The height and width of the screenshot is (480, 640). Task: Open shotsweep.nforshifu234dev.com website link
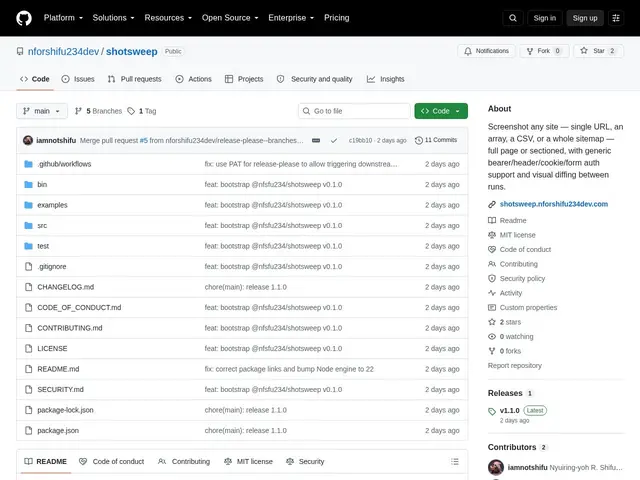(553, 204)
